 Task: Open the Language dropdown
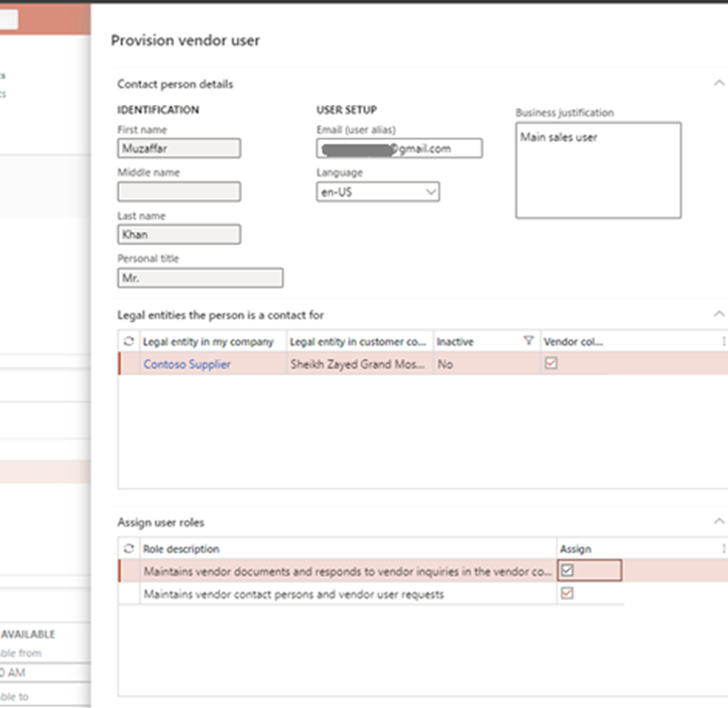(x=430, y=191)
